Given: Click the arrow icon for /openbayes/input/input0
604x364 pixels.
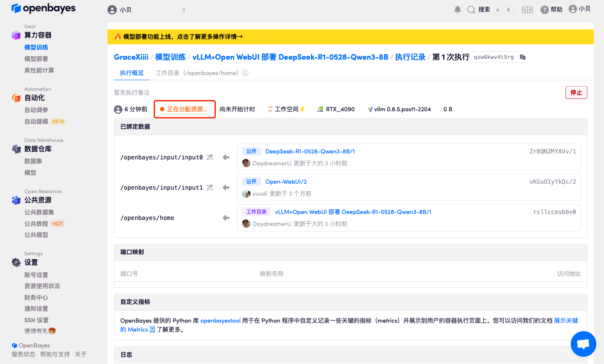Looking at the screenshot, I should [226, 157].
